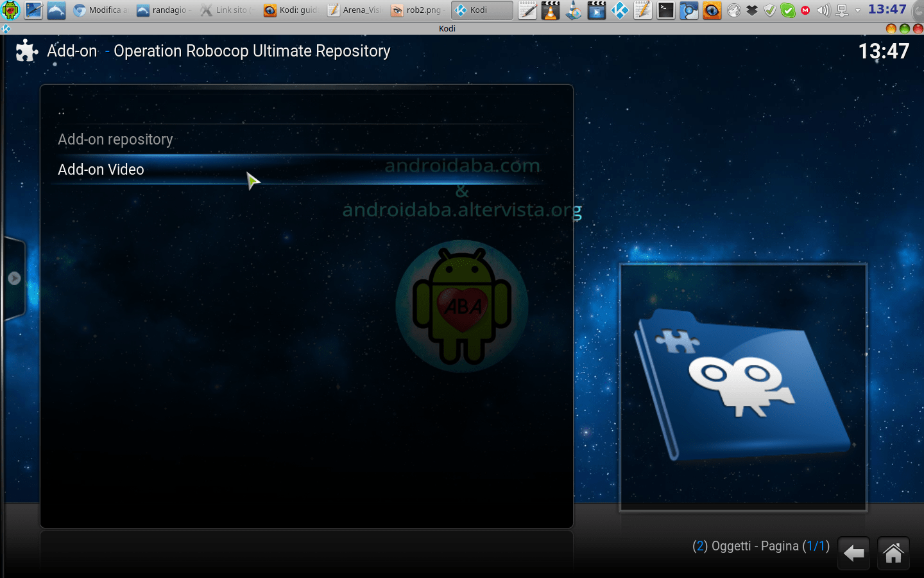Switch to 'Arena_Visi' editor taskbar window

(354, 10)
